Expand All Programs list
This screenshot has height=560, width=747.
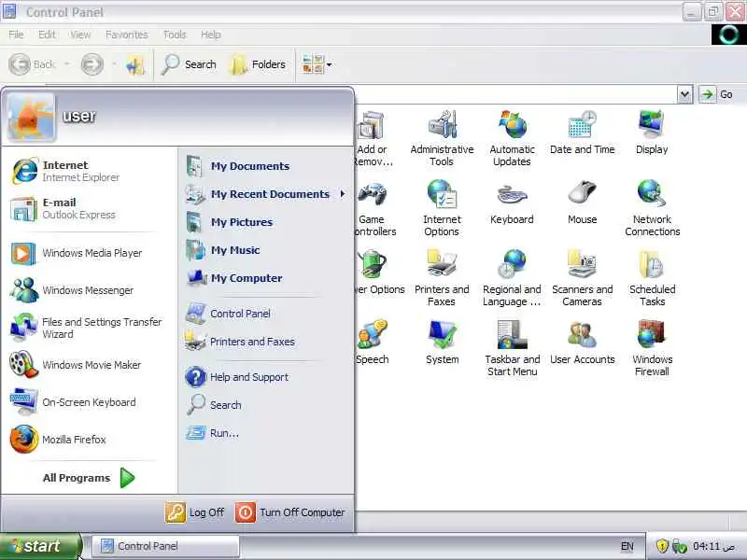[x=89, y=478]
